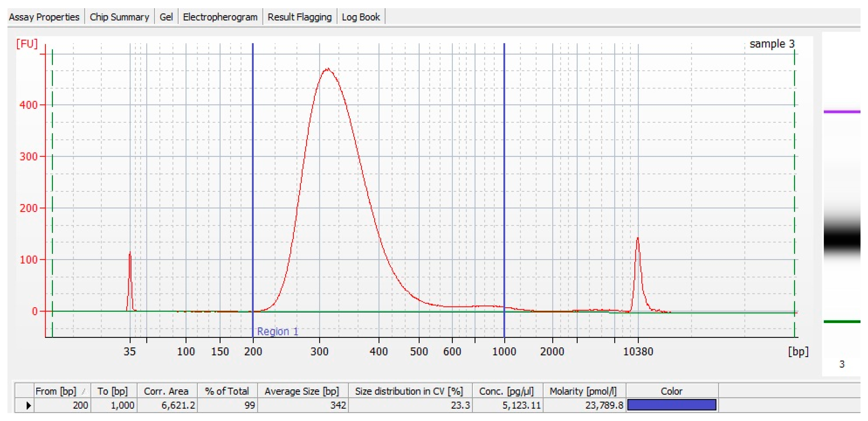
Task: Open the Assay Properties tab
Action: tap(44, 17)
